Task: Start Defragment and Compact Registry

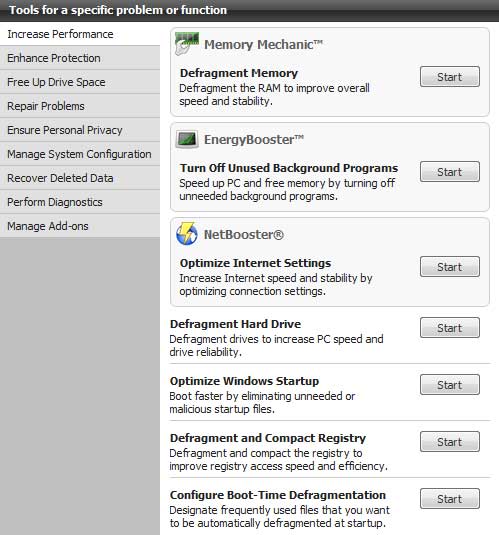Action: (x=450, y=442)
